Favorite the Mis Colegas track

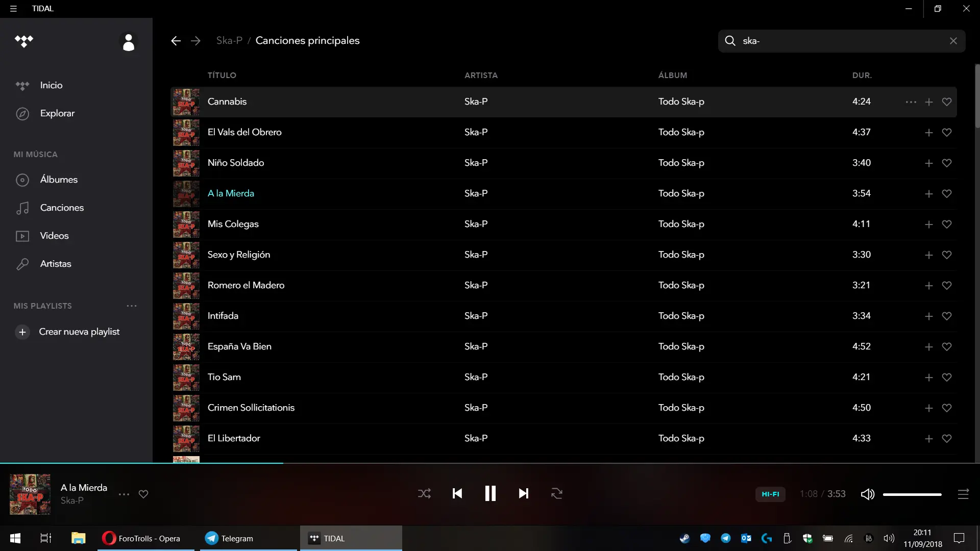[x=947, y=224]
